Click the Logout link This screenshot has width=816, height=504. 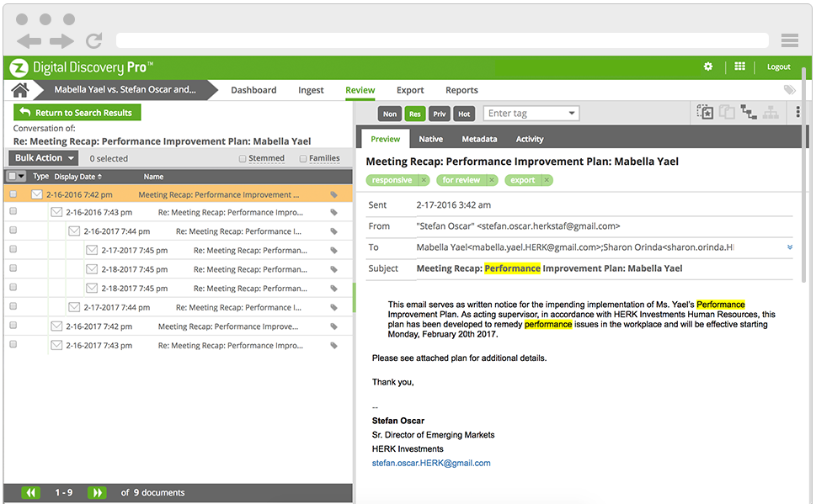click(779, 66)
